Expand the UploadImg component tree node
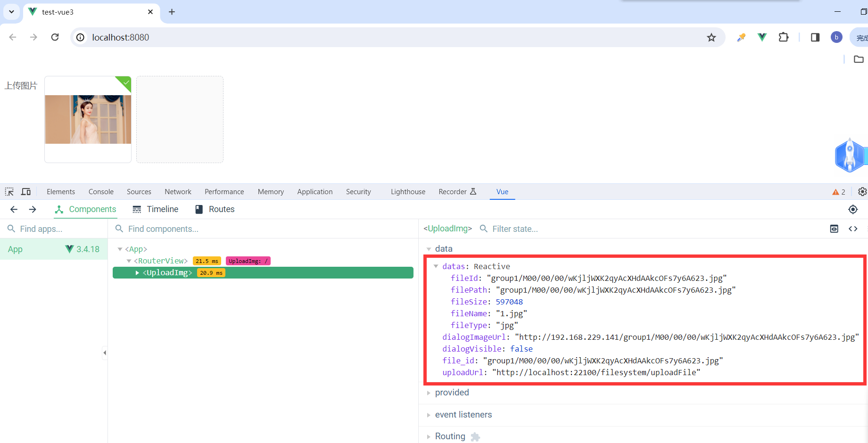This screenshot has height=443, width=868. click(137, 273)
